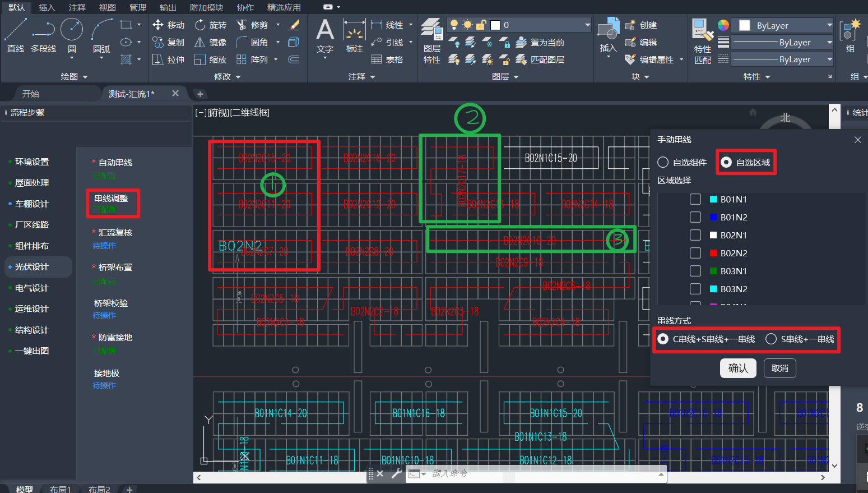Open the 开始 document tab
Image resolution: width=868 pixels, height=493 pixels.
tap(31, 94)
